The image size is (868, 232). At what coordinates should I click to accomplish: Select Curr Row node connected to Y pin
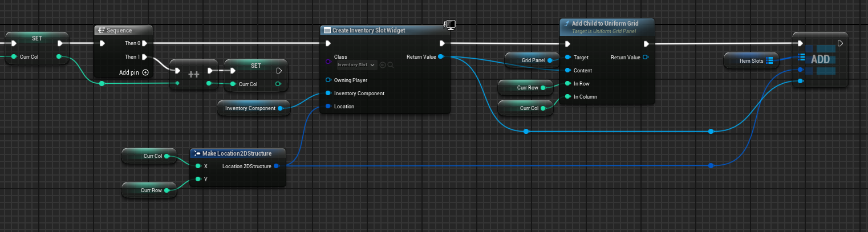coord(149,190)
